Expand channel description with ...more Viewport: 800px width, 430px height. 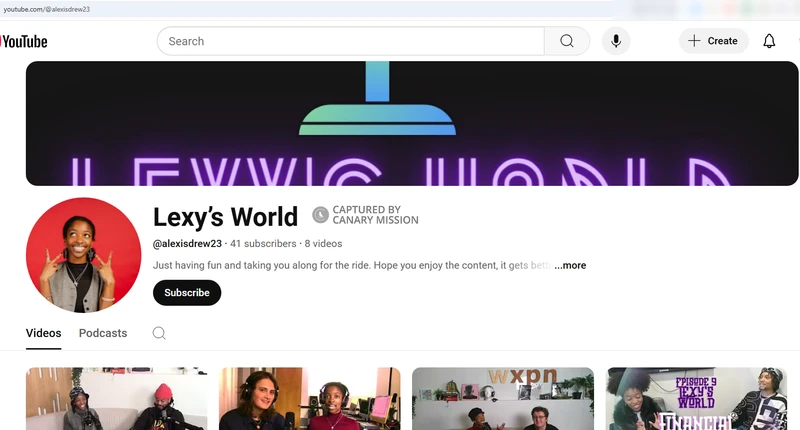click(x=570, y=265)
